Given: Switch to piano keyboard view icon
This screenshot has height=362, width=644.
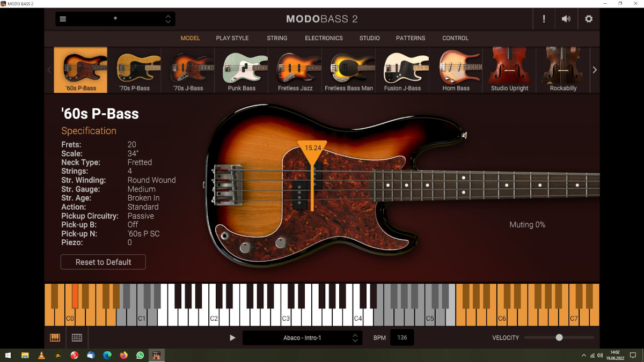Looking at the screenshot, I should tap(55, 338).
